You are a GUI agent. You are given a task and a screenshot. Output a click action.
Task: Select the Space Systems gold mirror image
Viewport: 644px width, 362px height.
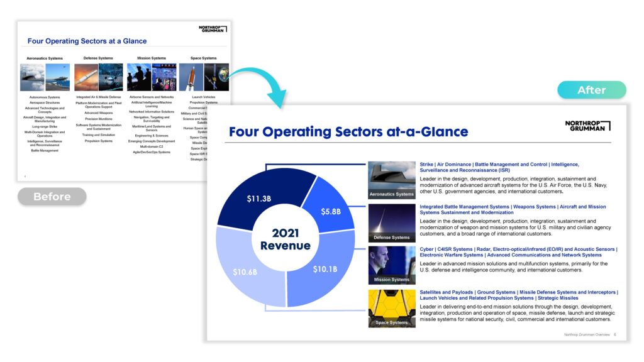(391, 307)
